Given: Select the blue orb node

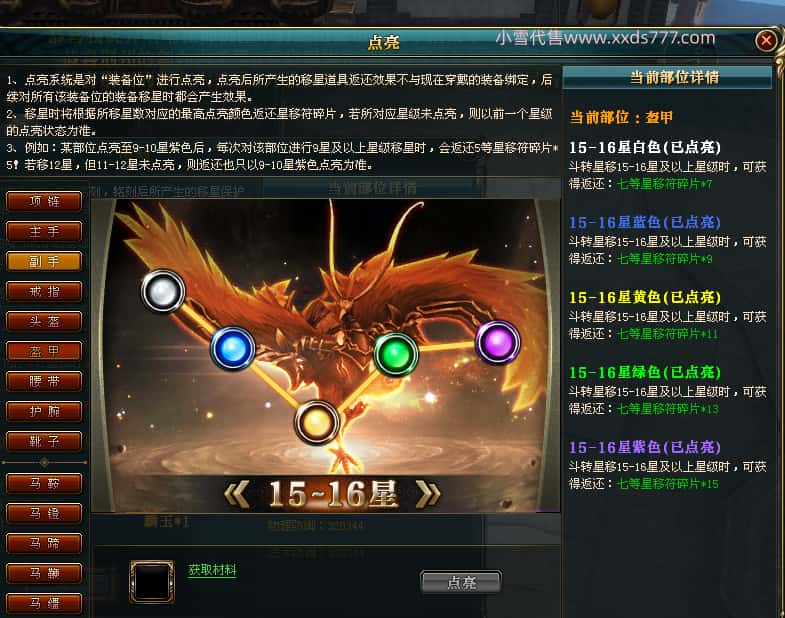Looking at the screenshot, I should pyautogui.click(x=233, y=349).
